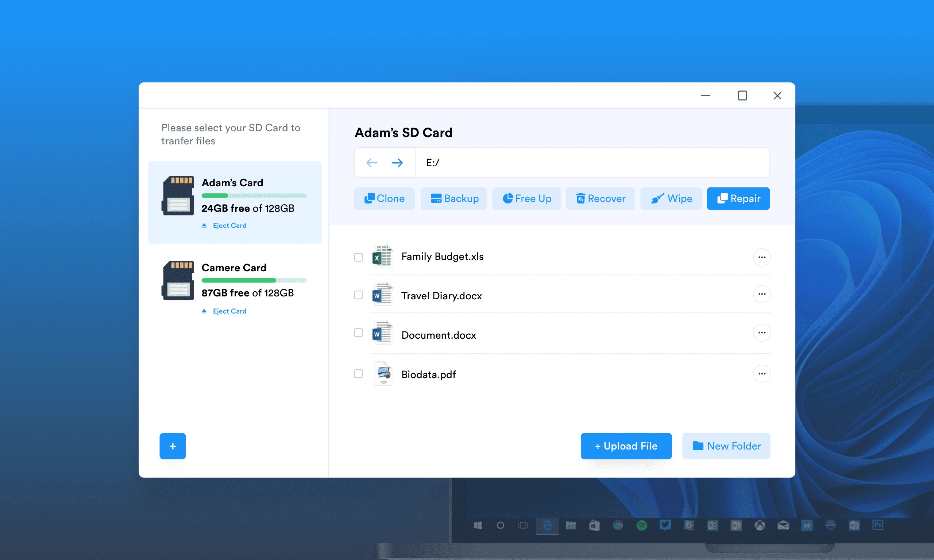Tick the Biodata.pdf checkbox

358,374
